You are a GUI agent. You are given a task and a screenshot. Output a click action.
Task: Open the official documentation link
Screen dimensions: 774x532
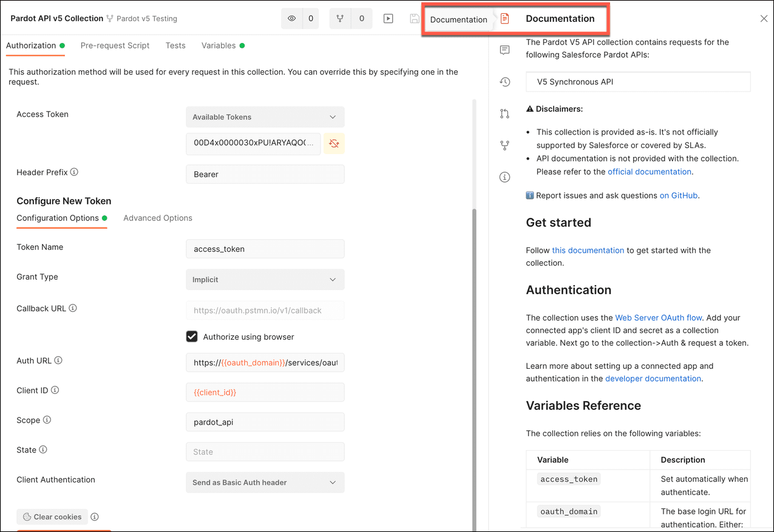point(649,172)
